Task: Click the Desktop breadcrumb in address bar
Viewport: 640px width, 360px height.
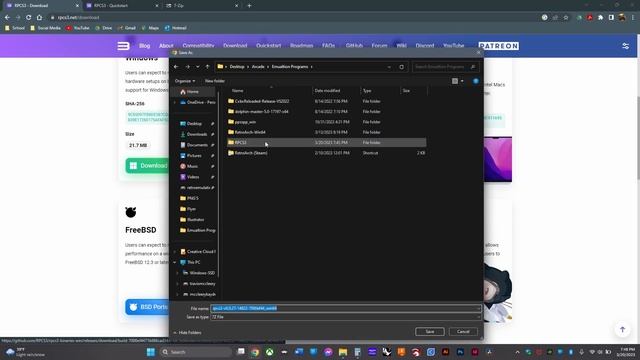Action: pyautogui.click(x=237, y=67)
